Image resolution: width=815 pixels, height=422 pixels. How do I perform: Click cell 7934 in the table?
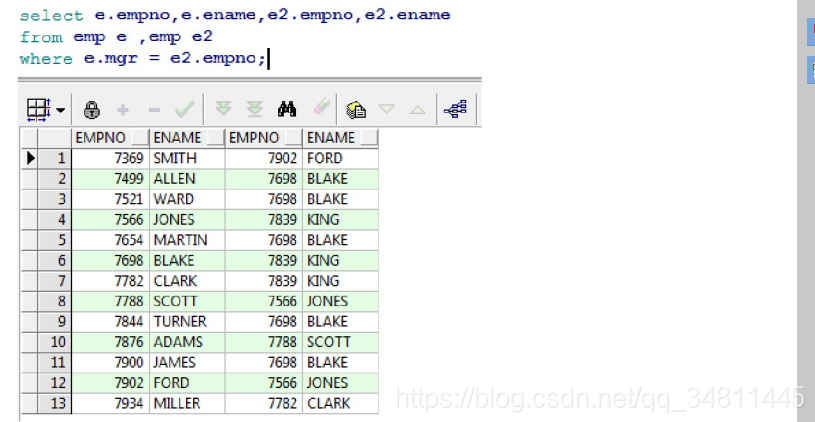coord(110,403)
